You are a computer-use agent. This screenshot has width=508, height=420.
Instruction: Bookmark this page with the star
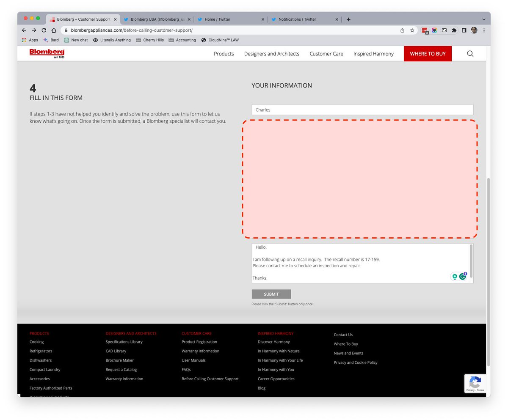412,30
